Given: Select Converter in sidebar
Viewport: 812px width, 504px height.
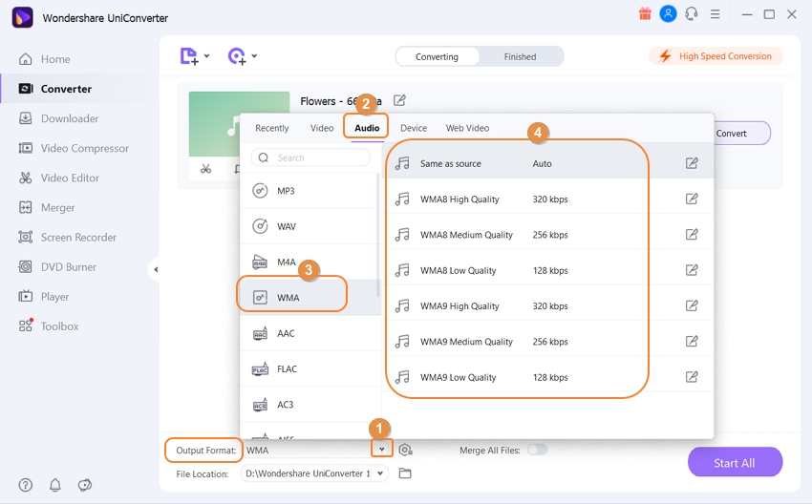Looking at the screenshot, I should (54, 89).
